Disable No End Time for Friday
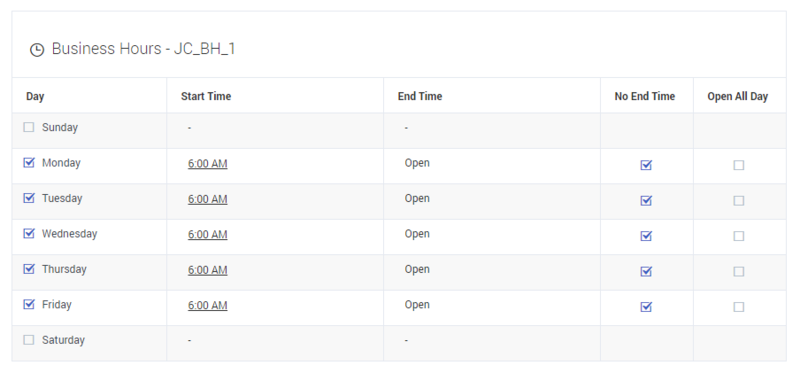This screenshot has width=800, height=373. point(646,307)
